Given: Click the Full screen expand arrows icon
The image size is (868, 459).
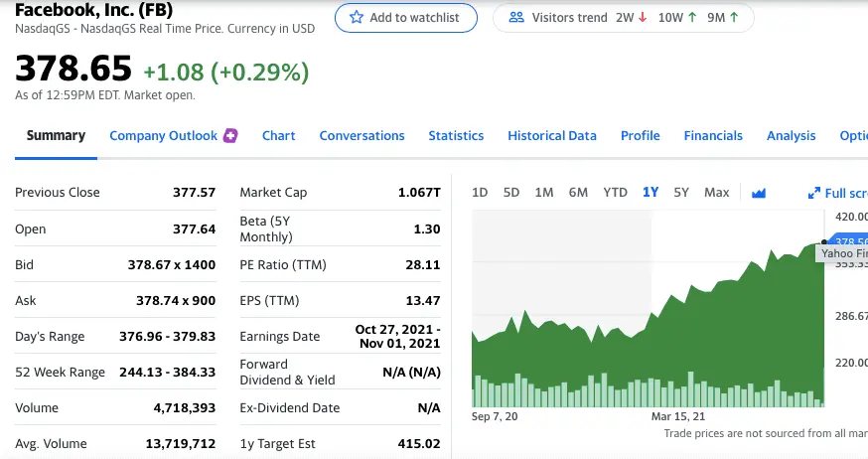Looking at the screenshot, I should (x=813, y=193).
